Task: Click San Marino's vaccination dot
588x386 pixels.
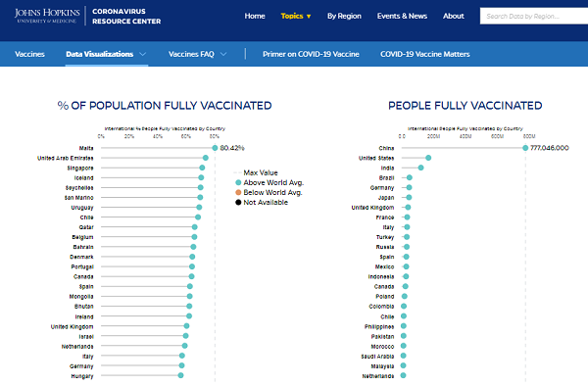Action: pos(200,197)
